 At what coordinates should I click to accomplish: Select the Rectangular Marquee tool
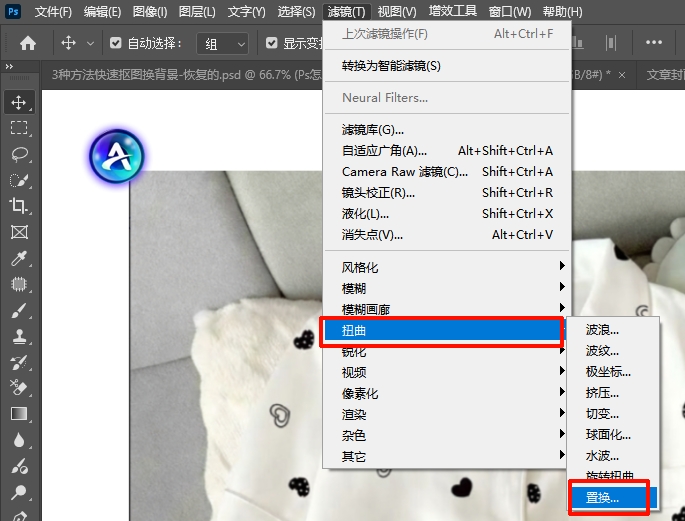(18, 128)
